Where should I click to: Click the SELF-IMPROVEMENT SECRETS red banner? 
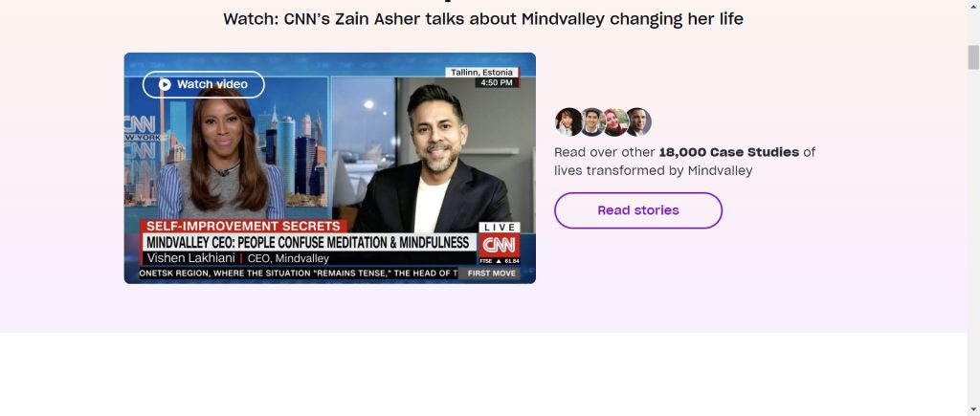tap(243, 226)
